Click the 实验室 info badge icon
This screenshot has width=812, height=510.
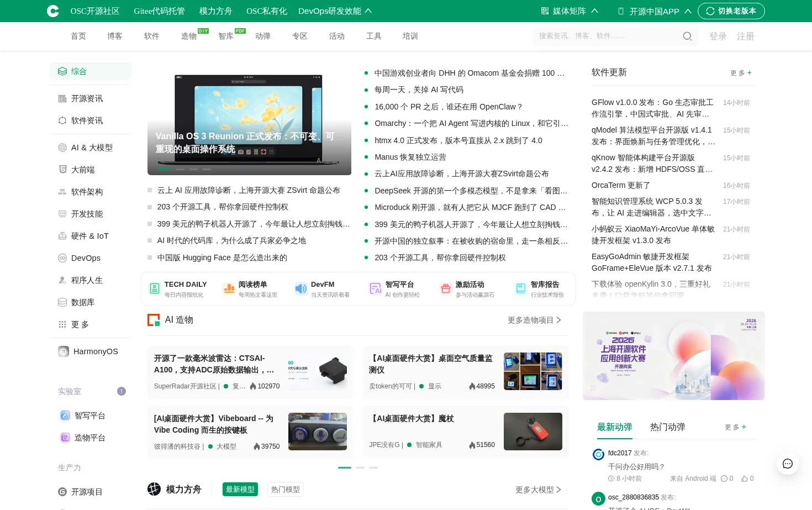click(122, 391)
